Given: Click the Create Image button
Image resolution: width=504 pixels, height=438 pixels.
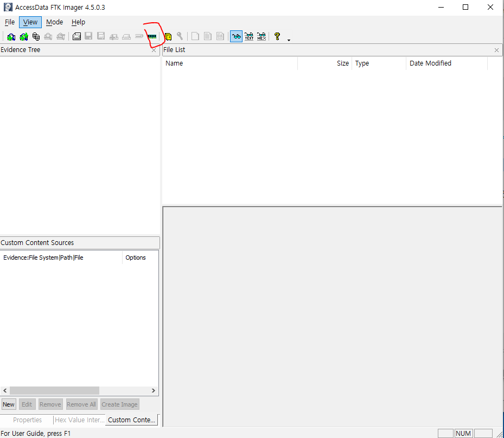Looking at the screenshot, I should pos(119,404).
